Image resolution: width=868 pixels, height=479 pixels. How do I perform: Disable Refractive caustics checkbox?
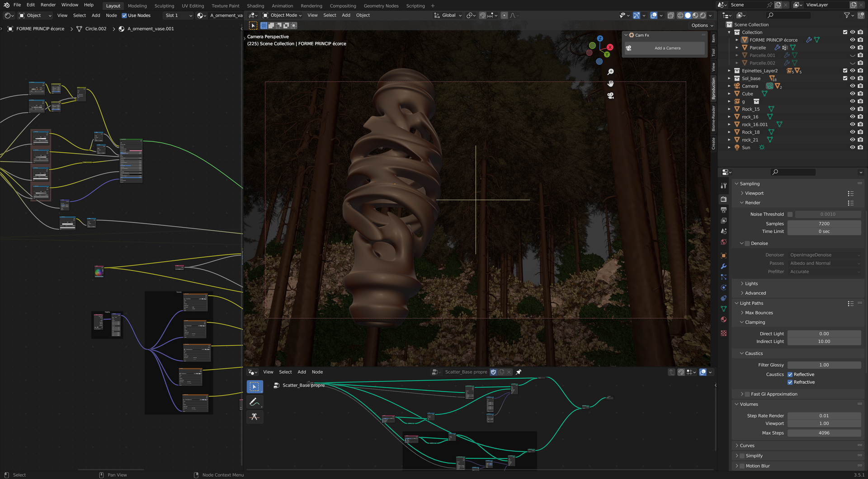pos(790,382)
